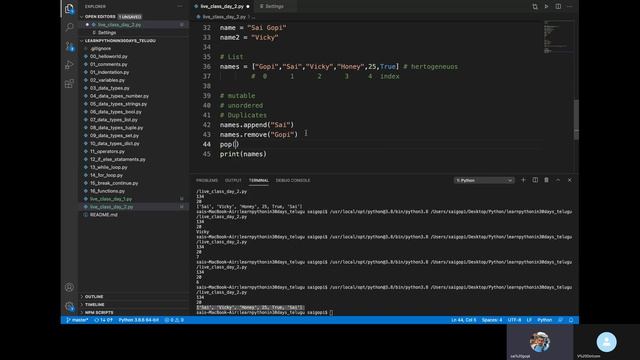The height and width of the screenshot is (360, 640).
Task: Click the Split Editor icon
Action: pyautogui.click(x=558, y=7)
